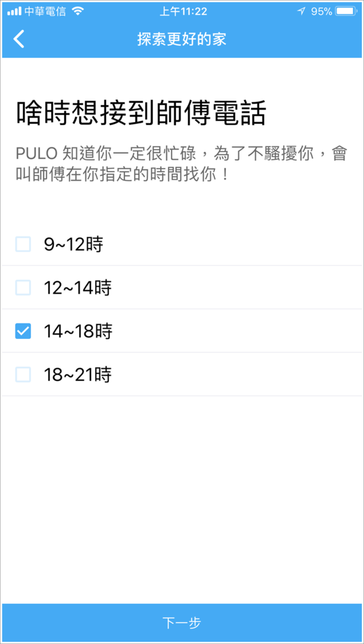Tap the 探索更好的家 header title
Image resolution: width=364 pixels, height=644 pixels.
tap(182, 40)
